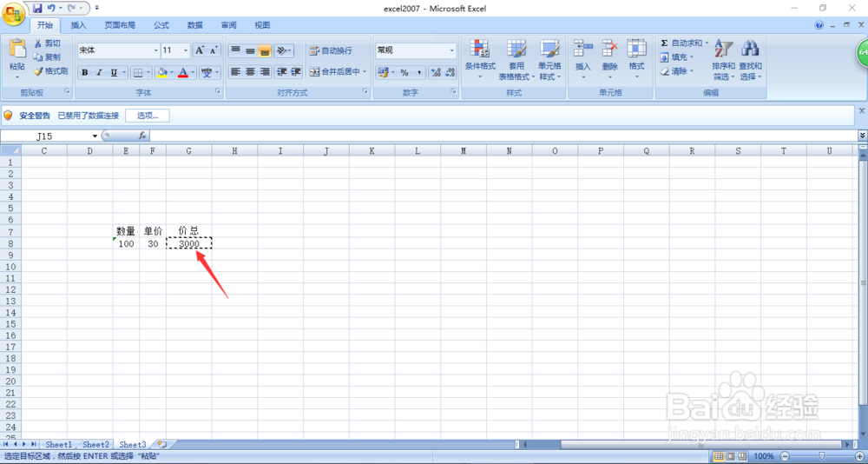Expand the 填充 fill dropdown
Screen dimensions: 868x464
[x=692, y=57]
